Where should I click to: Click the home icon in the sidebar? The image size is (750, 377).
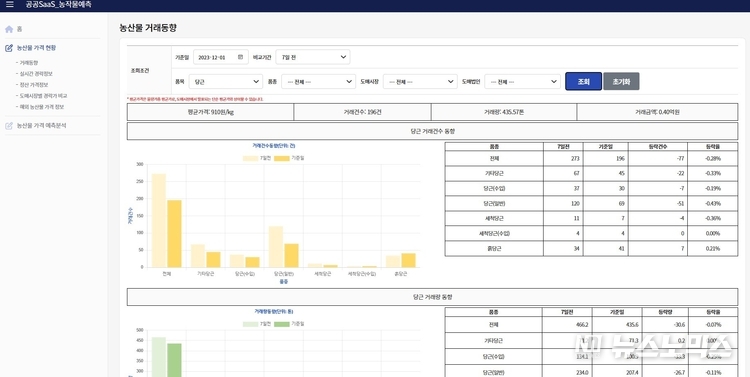(9, 29)
